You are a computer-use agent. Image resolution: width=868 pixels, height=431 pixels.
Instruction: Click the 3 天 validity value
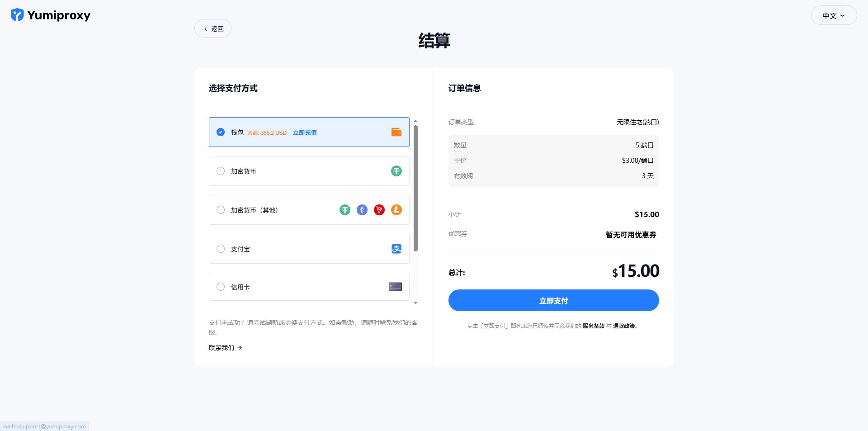pos(648,176)
